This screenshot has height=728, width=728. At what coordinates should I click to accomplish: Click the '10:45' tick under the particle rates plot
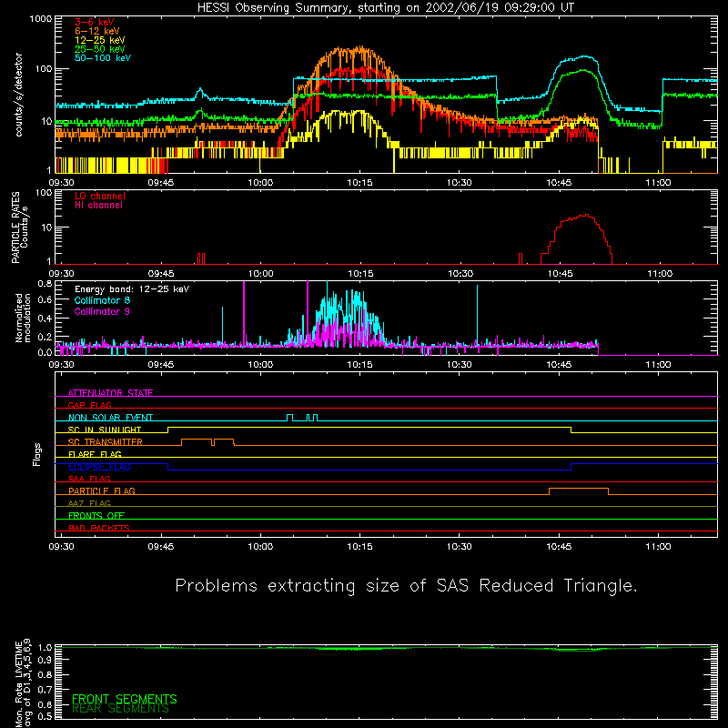click(560, 274)
